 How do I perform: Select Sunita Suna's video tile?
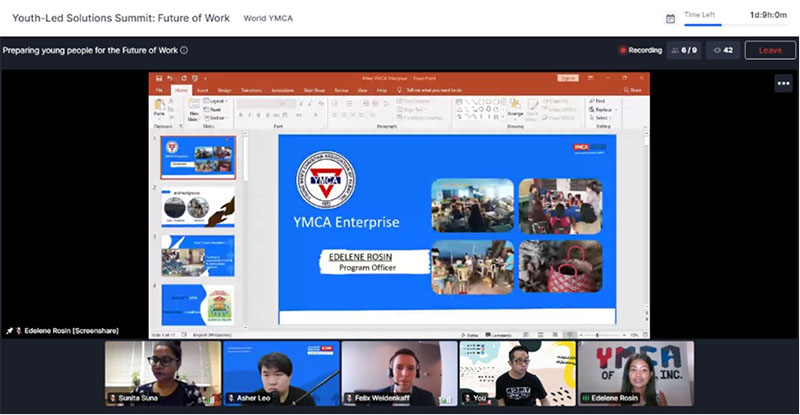tap(163, 374)
